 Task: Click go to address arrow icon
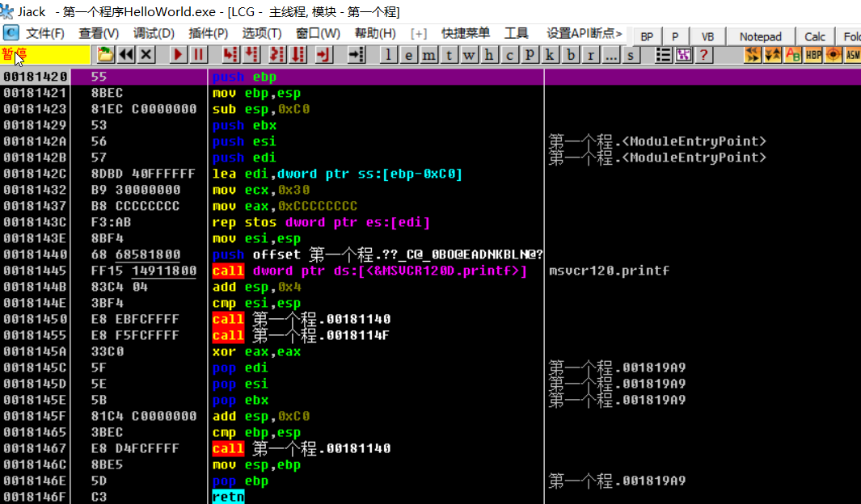[x=356, y=54]
